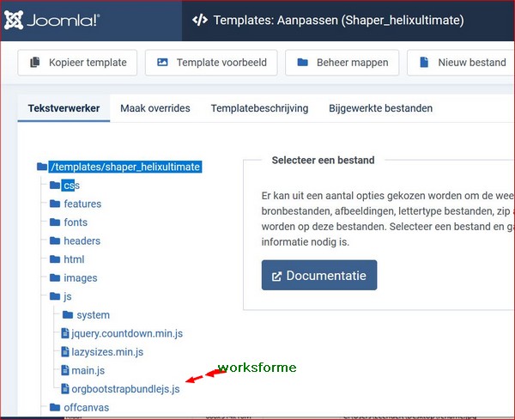
Task: Open the Template voorbeeld preview
Action: coord(212,63)
